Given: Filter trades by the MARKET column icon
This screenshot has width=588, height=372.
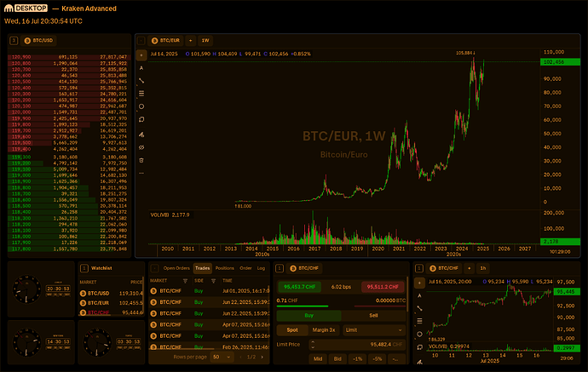Looking at the screenshot, I should [185, 281].
